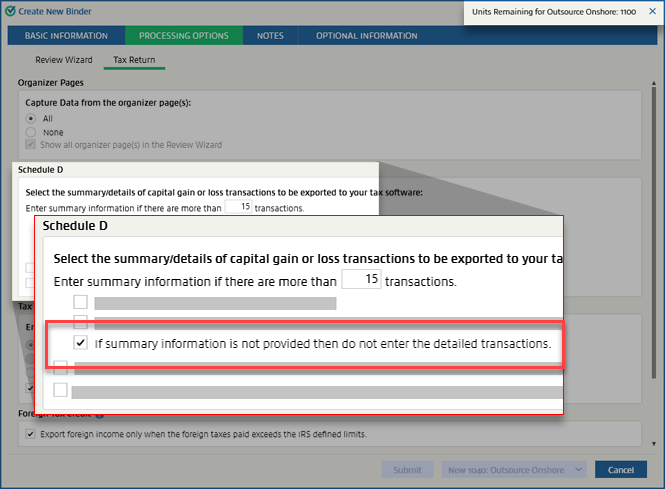Open the Basic Information tab
This screenshot has width=665, height=489.
click(x=66, y=36)
